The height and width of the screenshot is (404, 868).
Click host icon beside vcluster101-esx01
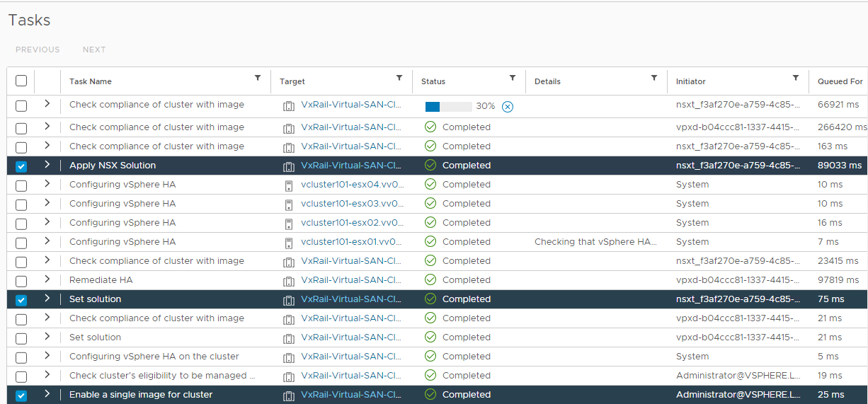coord(288,243)
